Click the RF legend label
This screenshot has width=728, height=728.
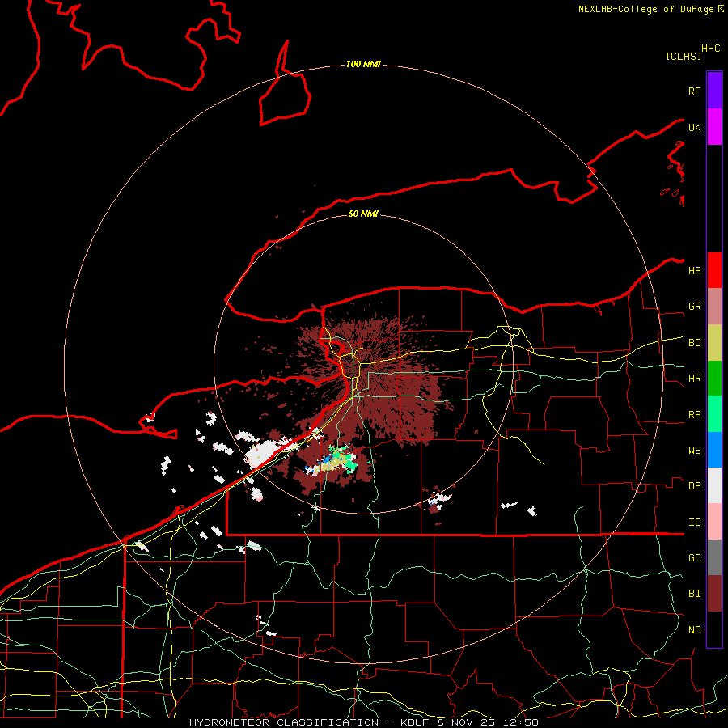694,91
